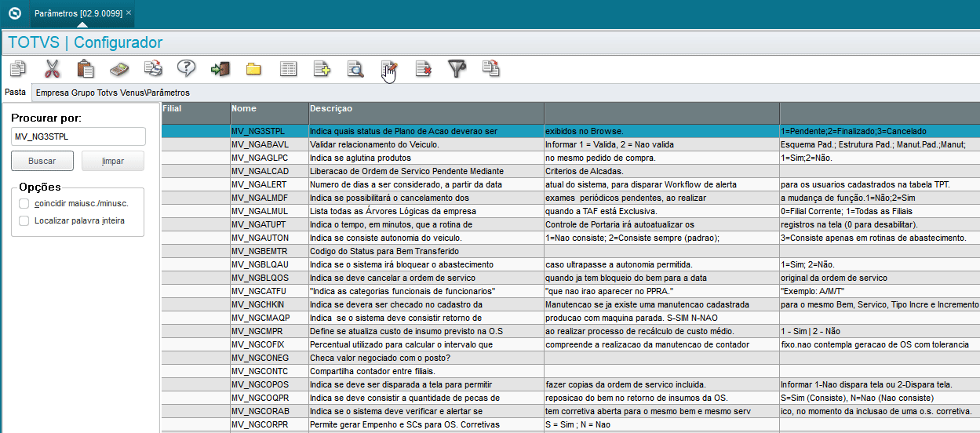Select the MV_NG3STPL row
980x433 pixels.
click(x=570, y=131)
